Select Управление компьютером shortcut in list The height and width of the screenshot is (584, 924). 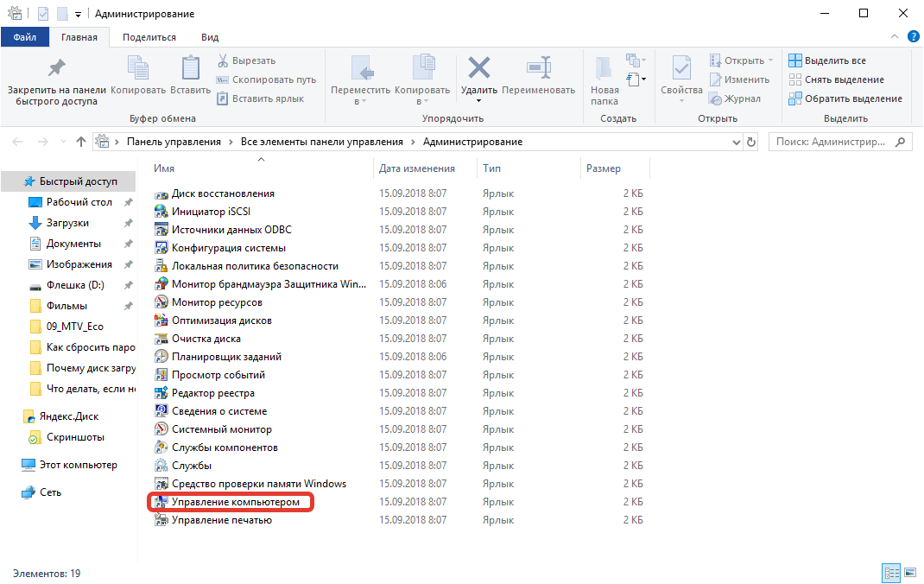235,502
